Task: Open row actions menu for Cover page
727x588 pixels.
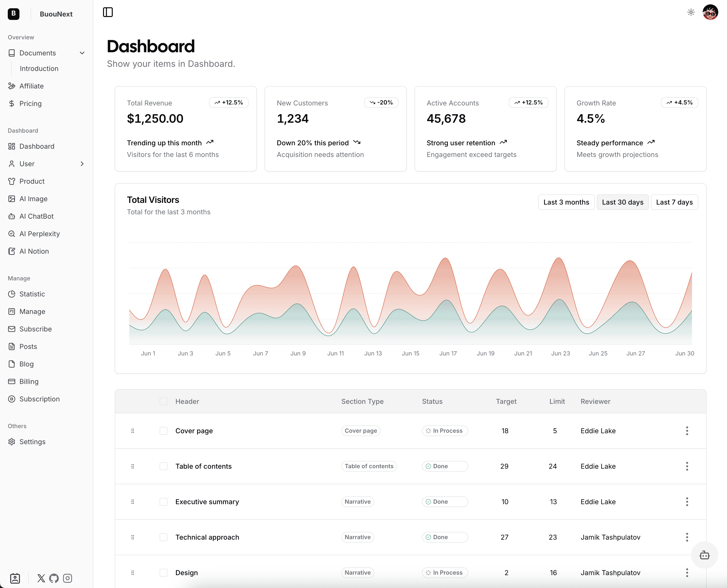Action: point(687,431)
